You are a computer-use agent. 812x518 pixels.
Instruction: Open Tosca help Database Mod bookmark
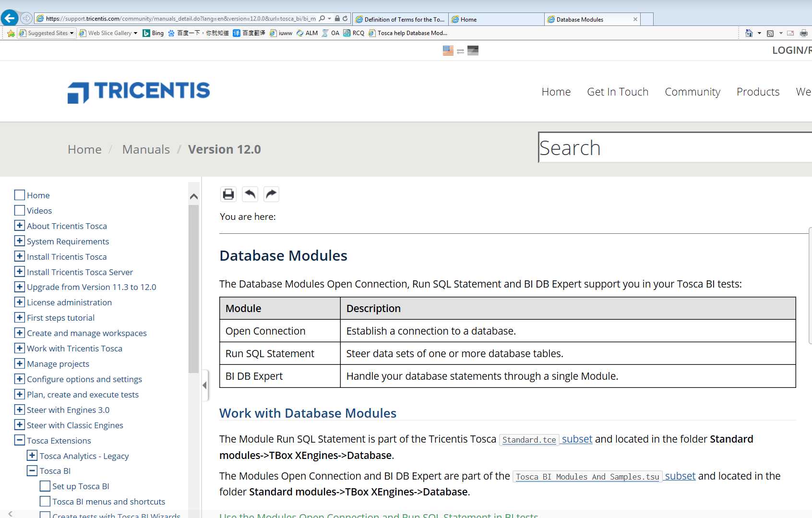coord(408,33)
